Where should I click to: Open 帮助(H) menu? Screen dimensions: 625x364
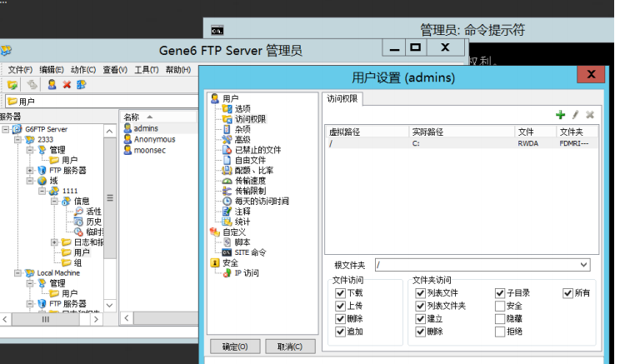click(177, 70)
